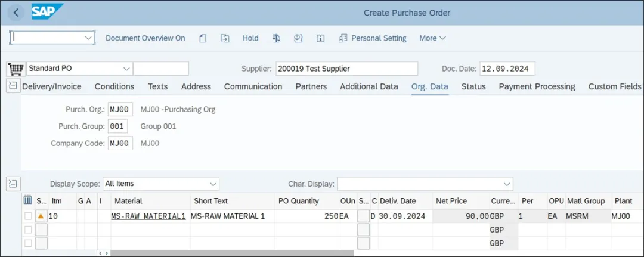Click the PO Quantity column header
Image resolution: width=644 pixels, height=257 pixels.
click(x=307, y=201)
